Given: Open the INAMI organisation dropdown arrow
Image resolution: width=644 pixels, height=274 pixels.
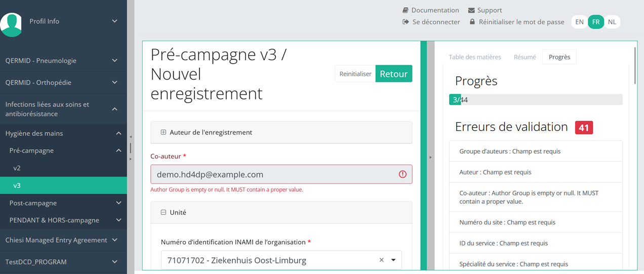Looking at the screenshot, I should [x=393, y=260].
